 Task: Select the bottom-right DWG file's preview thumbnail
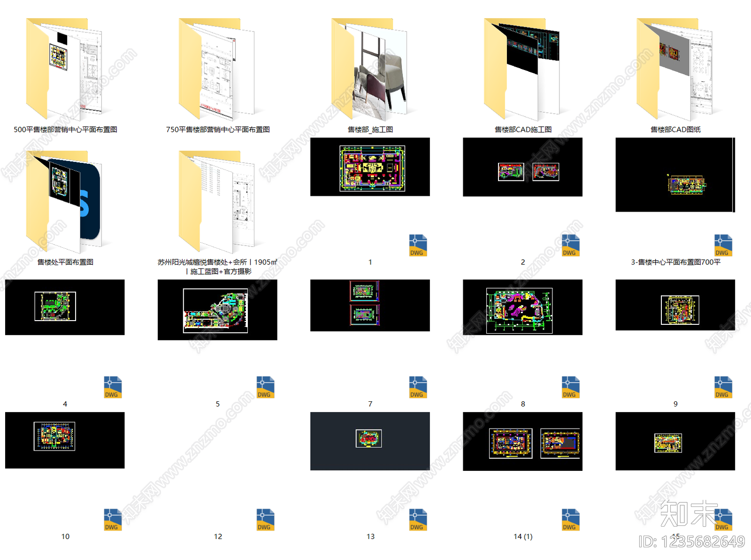(675, 441)
